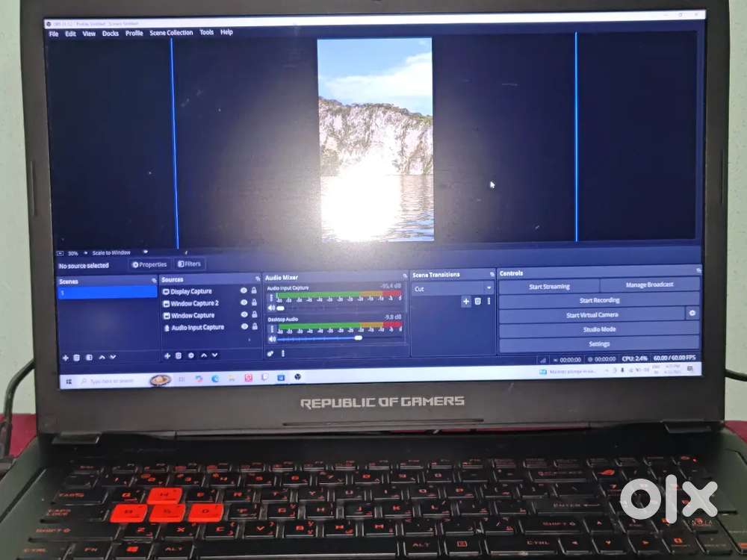This screenshot has height=560, width=747.
Task: Add a scene transition with plus icon
Action: 466,301
